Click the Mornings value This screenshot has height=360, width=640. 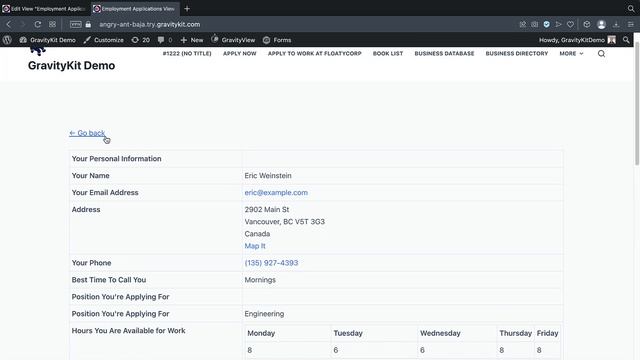click(x=260, y=280)
